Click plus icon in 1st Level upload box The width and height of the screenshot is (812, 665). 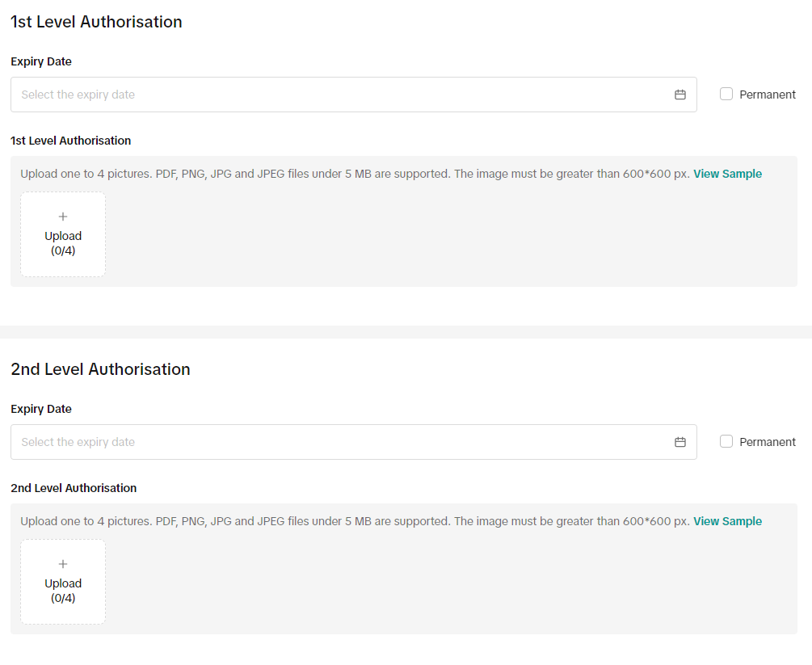point(63,217)
